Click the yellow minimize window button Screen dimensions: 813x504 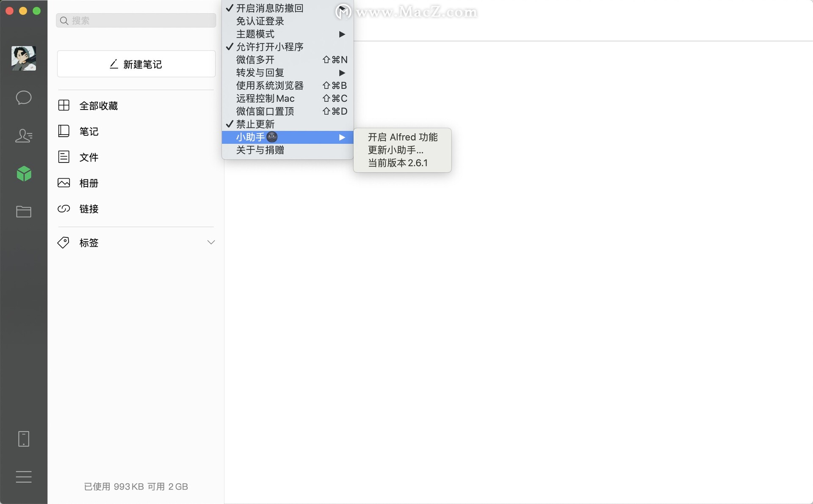click(23, 11)
